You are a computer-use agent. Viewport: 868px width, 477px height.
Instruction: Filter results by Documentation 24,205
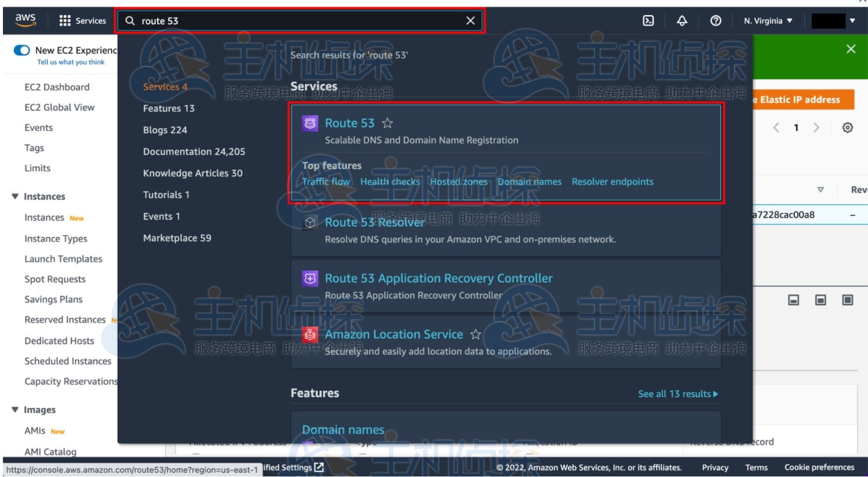click(194, 152)
